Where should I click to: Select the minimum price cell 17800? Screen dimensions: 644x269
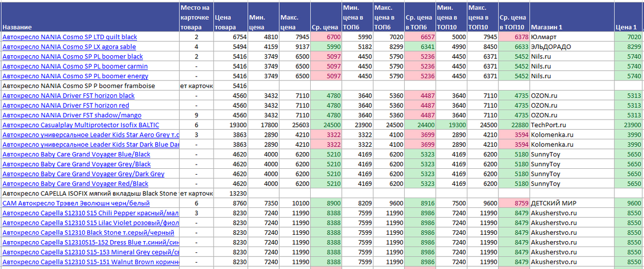pos(264,124)
